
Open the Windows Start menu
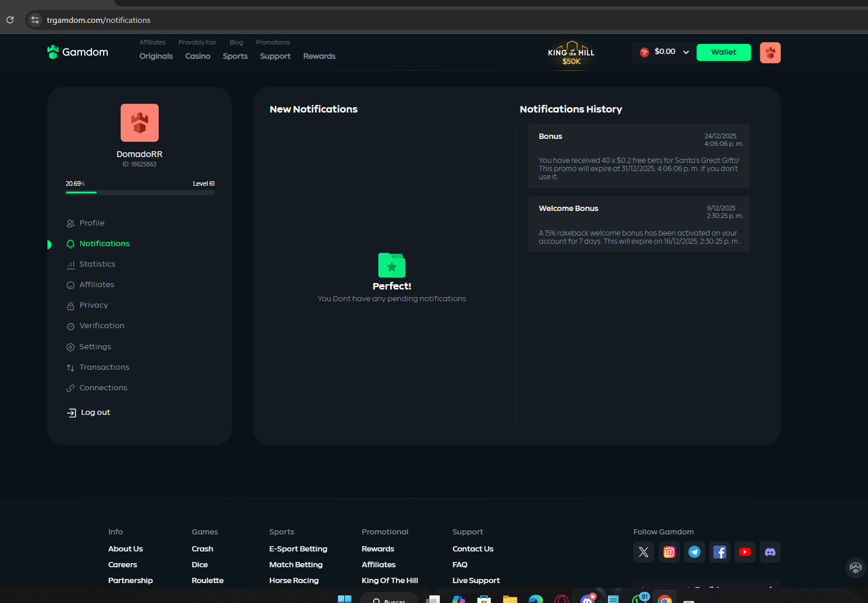pyautogui.click(x=344, y=599)
